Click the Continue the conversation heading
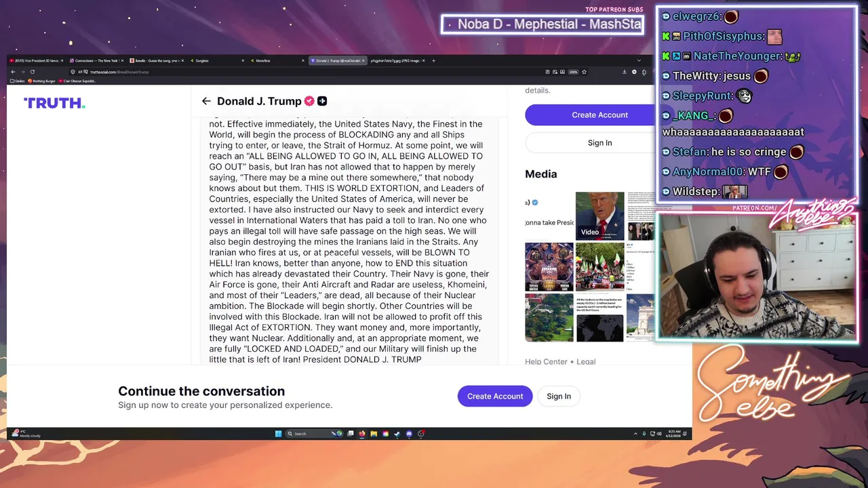Screen dimensions: 868x488 click(x=201, y=391)
